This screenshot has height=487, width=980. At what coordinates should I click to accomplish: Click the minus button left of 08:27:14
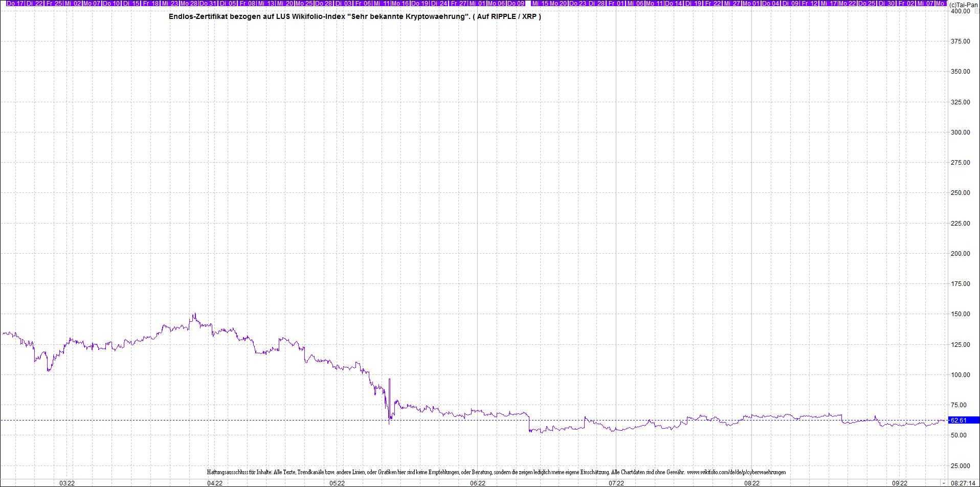[944, 483]
